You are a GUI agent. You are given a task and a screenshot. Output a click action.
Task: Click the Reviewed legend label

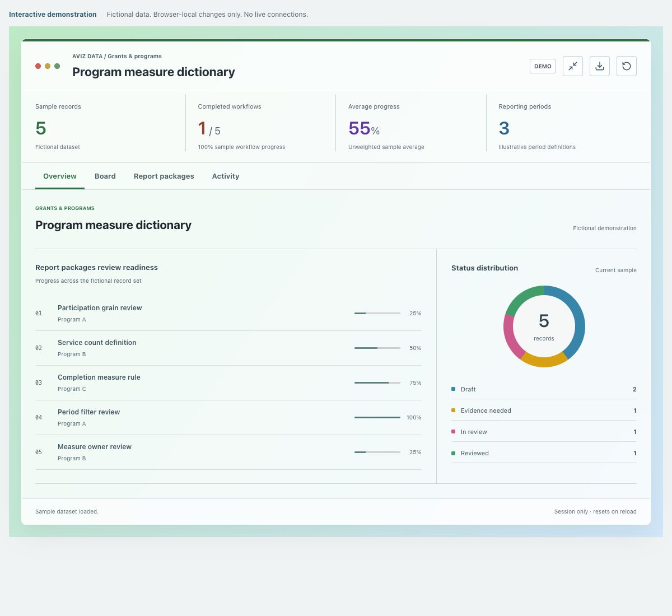(475, 453)
